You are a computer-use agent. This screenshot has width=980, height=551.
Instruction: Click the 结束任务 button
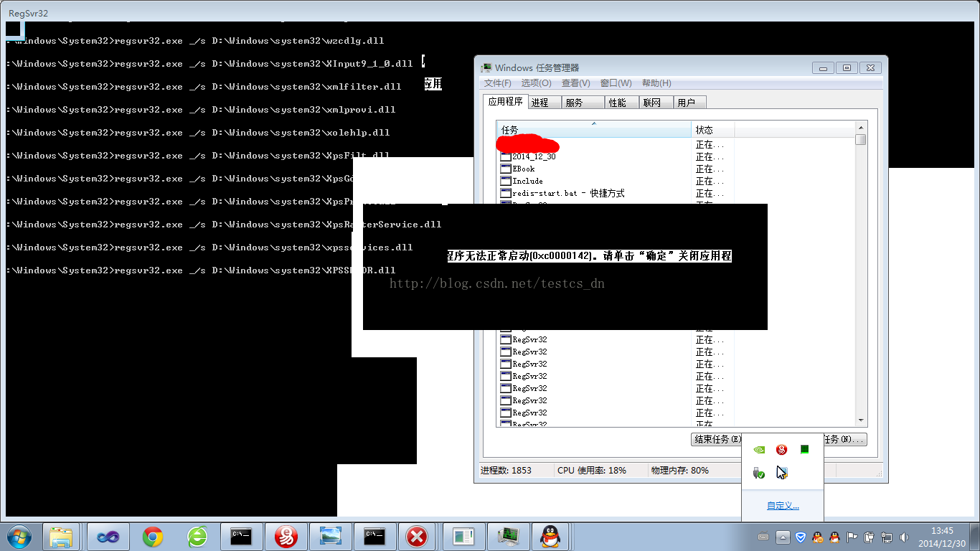point(716,439)
